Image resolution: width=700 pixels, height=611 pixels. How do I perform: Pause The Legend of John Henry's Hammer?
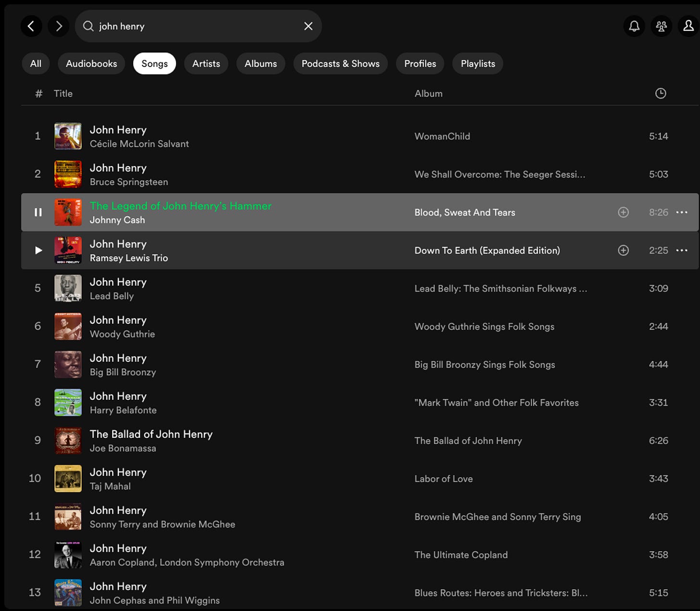tap(38, 212)
